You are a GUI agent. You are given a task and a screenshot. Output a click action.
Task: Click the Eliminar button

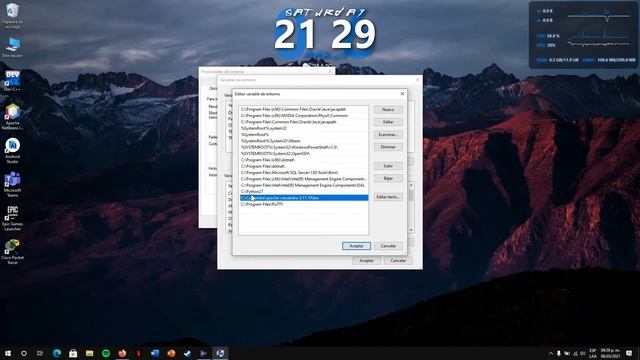[388, 147]
